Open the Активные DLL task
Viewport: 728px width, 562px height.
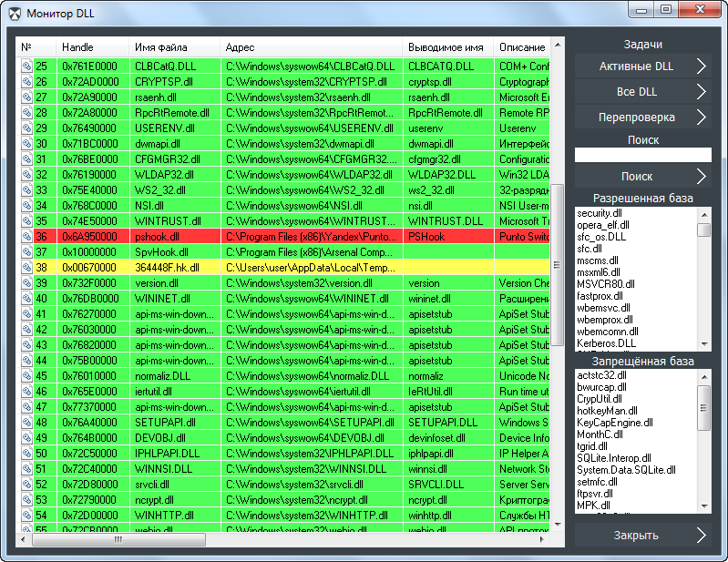coord(643,66)
